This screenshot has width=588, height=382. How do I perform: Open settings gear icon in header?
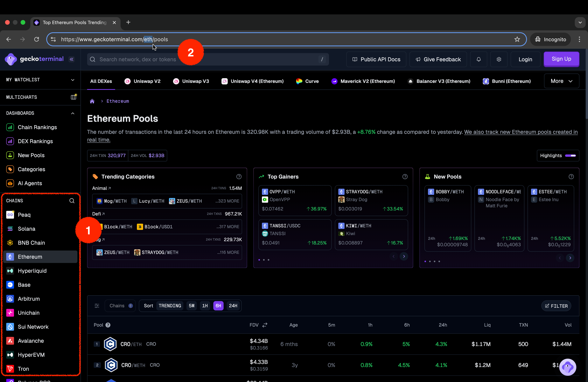(499, 59)
